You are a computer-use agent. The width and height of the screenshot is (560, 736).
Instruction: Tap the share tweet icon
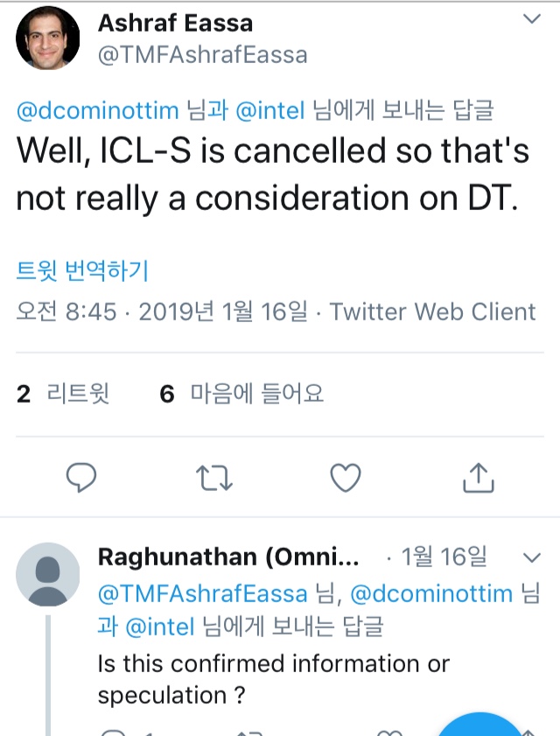478,477
